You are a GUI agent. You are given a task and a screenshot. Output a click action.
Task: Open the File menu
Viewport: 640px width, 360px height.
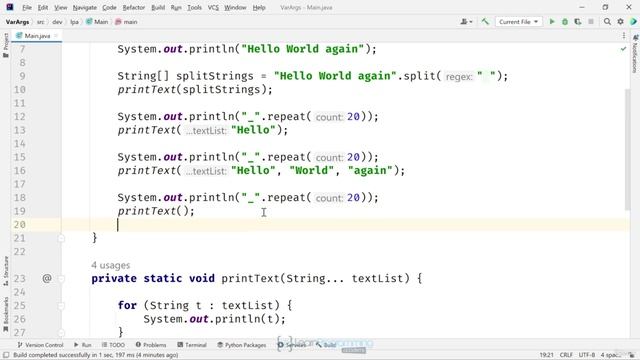27,7
